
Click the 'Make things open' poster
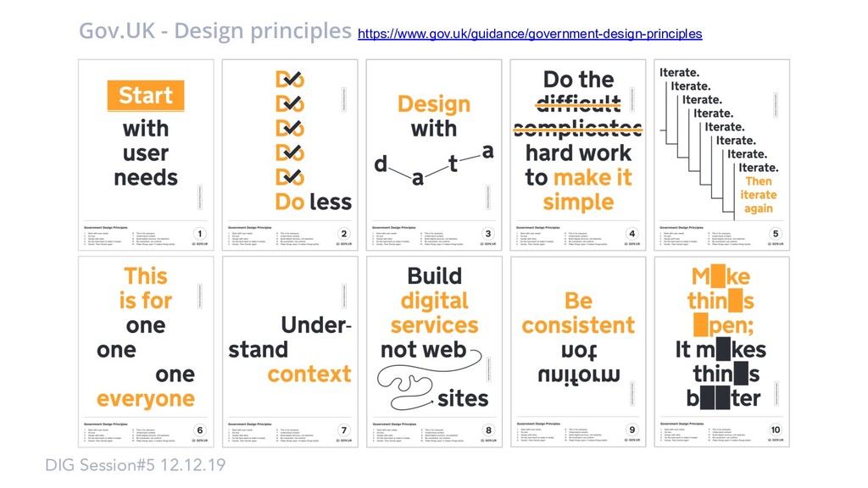(722, 352)
